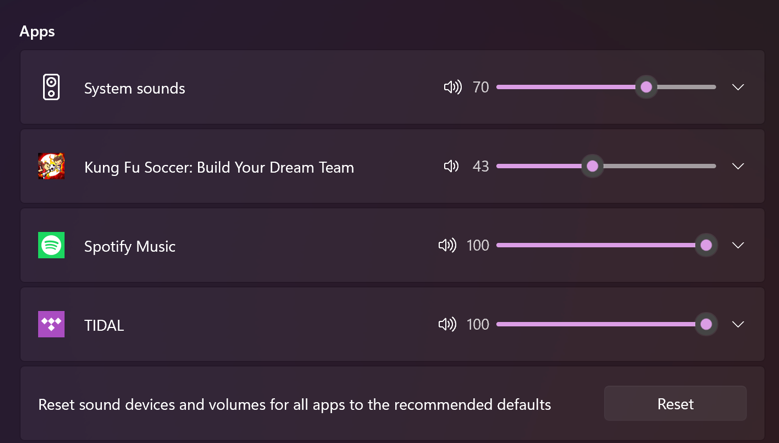Click the System sounds speaker device icon
This screenshot has width=779, height=443.
[51, 87]
